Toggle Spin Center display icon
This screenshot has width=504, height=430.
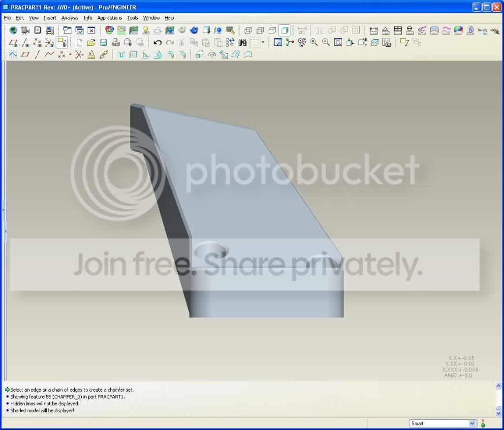coord(290,42)
